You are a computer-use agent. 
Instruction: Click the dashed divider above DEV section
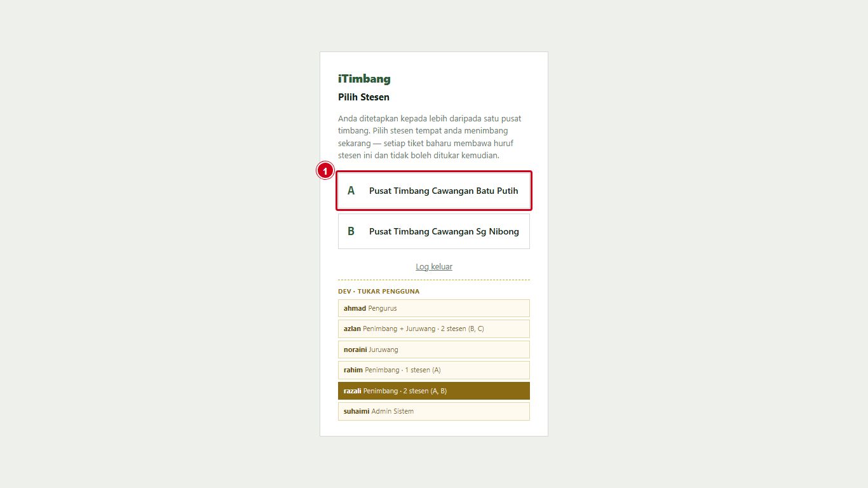pos(434,280)
